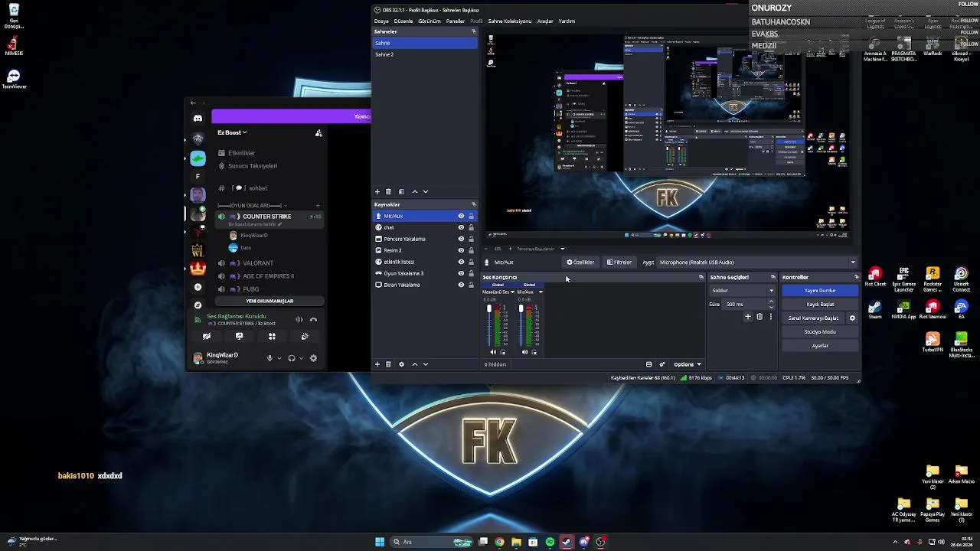The image size is (980, 551).
Task: Lock the chat source with its lock icon
Action: 471,227
